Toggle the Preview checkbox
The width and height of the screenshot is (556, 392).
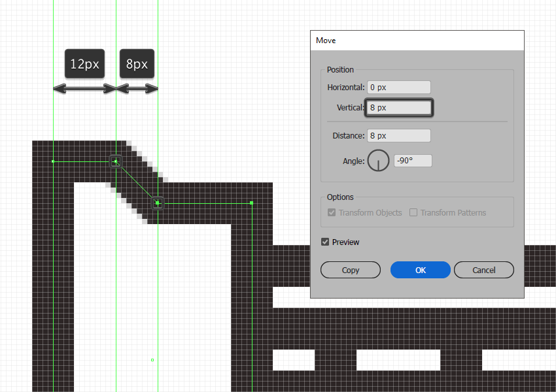click(x=325, y=242)
